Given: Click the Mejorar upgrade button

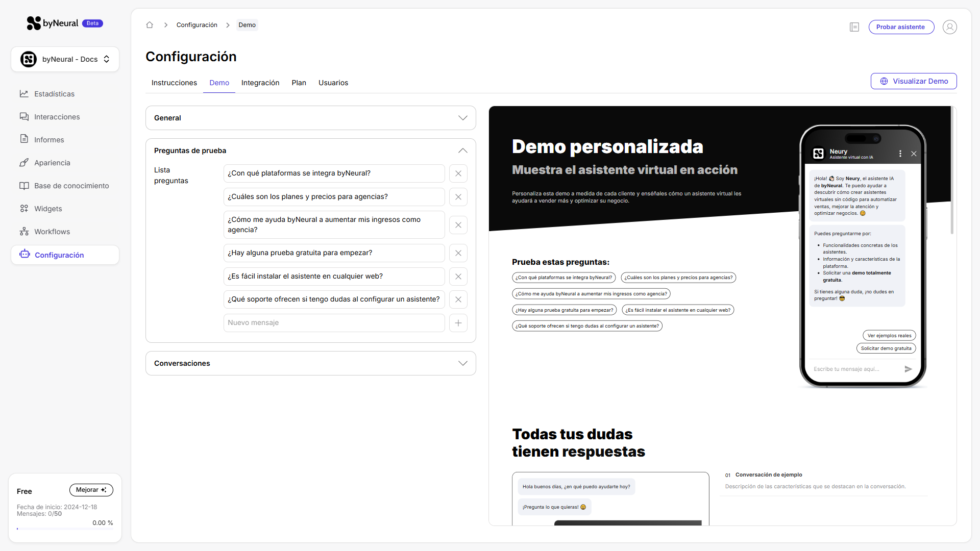Looking at the screenshot, I should pos(91,490).
